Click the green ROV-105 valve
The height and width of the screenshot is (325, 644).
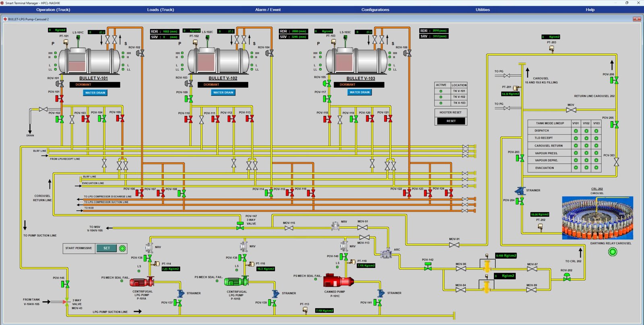point(327,83)
